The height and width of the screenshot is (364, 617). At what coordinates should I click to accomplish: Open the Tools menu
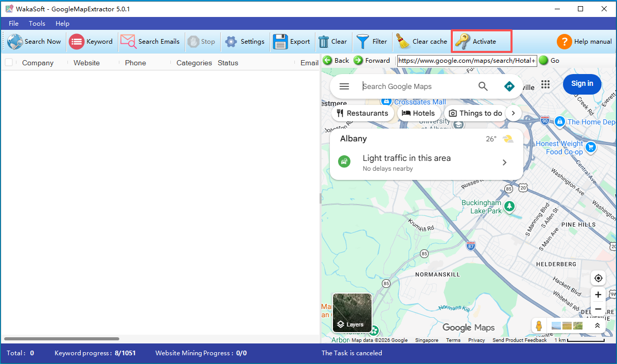[37, 24]
